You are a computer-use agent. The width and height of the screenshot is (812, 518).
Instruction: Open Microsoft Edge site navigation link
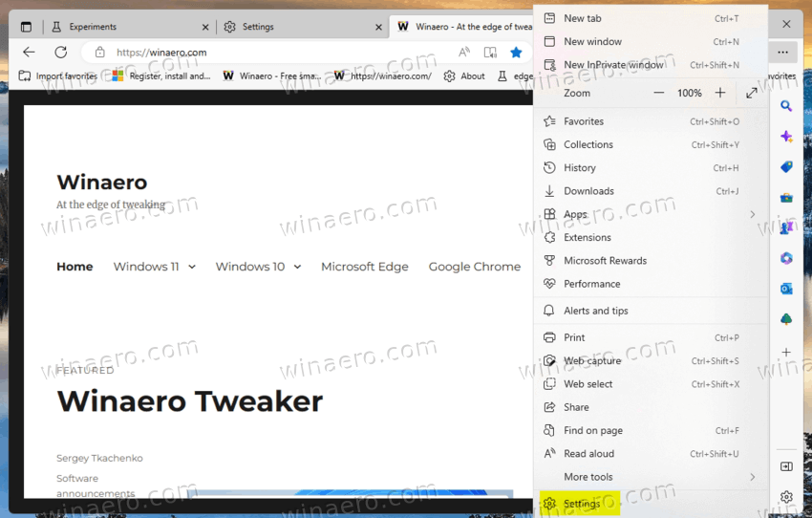(365, 267)
